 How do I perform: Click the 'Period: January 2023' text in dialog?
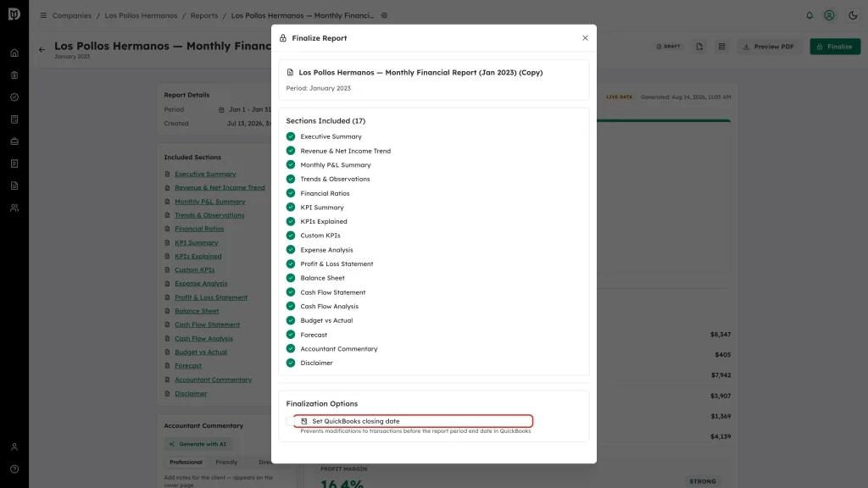click(319, 88)
